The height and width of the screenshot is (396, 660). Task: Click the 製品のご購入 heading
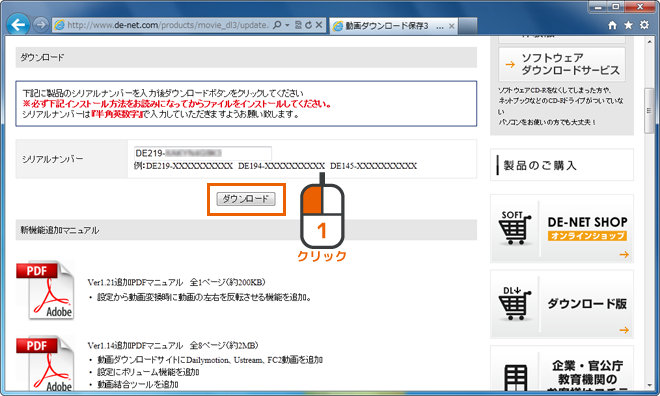click(540, 165)
